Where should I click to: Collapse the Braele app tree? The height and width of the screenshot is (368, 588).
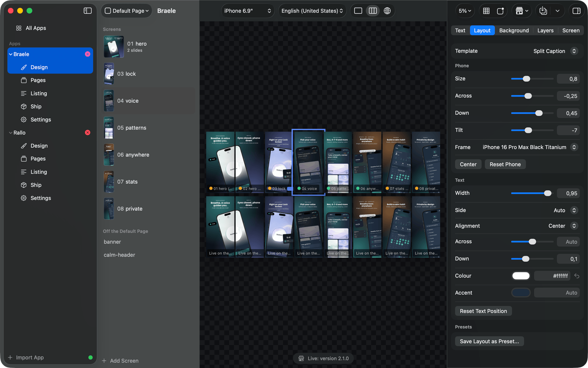click(x=11, y=54)
